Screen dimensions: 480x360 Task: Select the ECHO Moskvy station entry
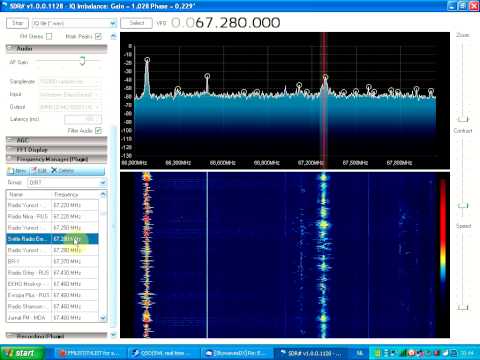click(52, 284)
